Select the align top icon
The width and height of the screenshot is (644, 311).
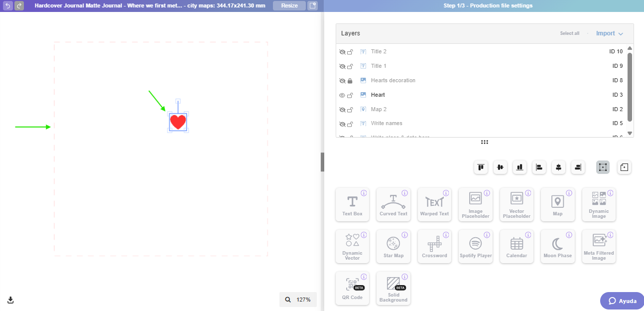pos(481,167)
